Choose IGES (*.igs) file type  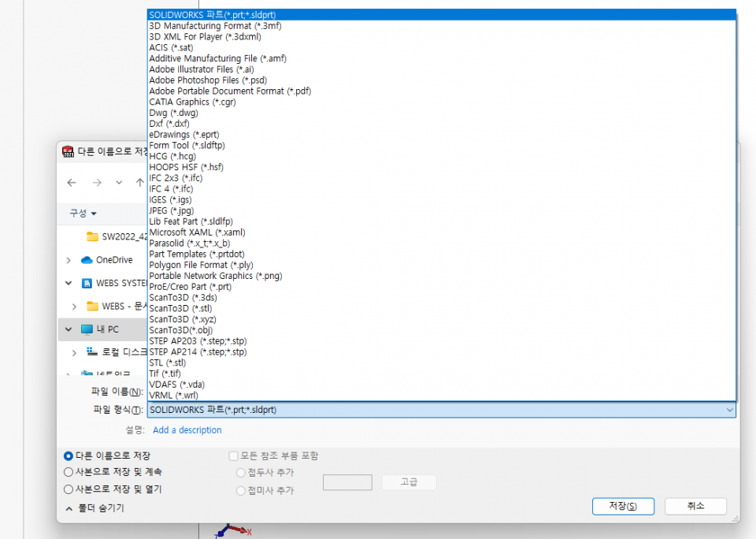[x=442, y=200]
